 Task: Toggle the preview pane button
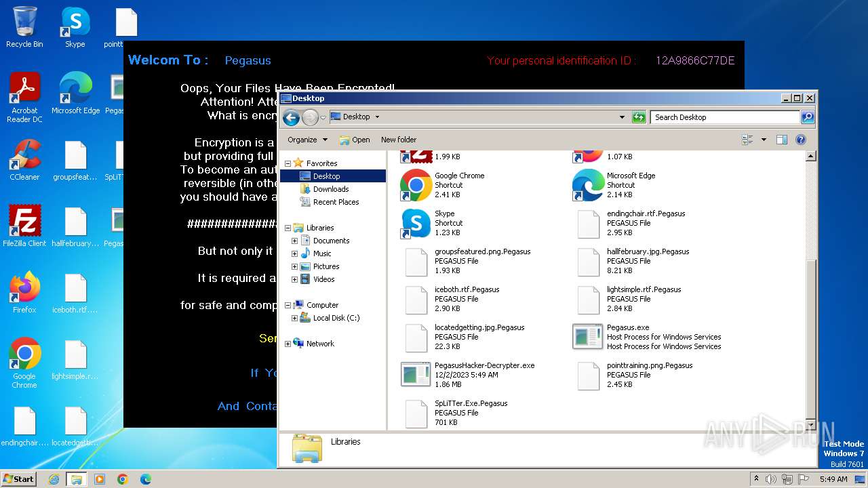click(782, 140)
